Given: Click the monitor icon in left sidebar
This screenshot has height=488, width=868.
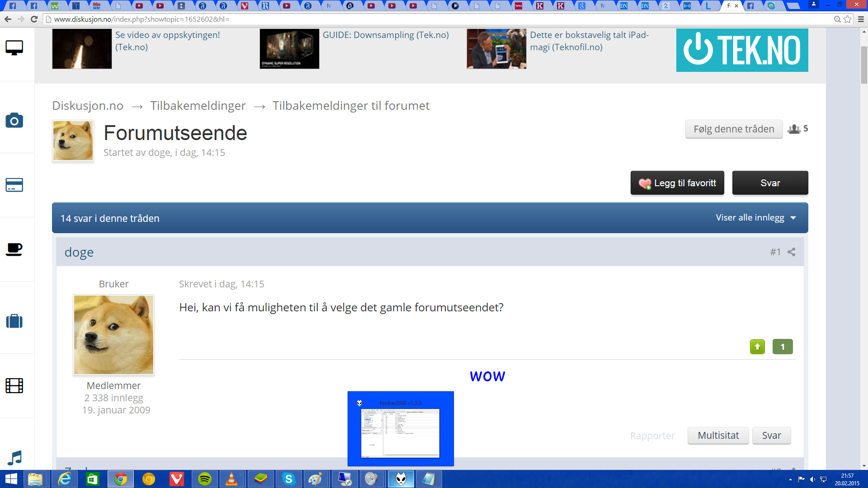Looking at the screenshot, I should pos(14,47).
